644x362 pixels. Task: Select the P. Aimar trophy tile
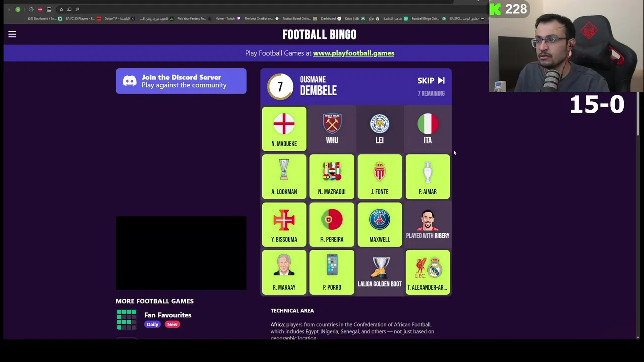[x=428, y=176]
